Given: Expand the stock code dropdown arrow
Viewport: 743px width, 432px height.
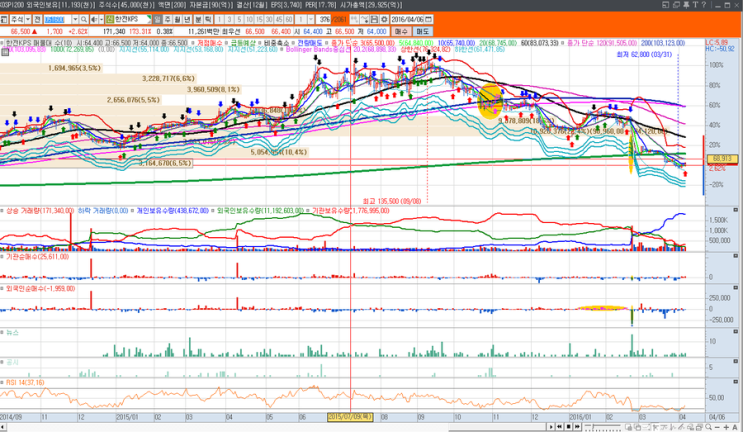Looking at the screenshot, I should click(75, 19).
